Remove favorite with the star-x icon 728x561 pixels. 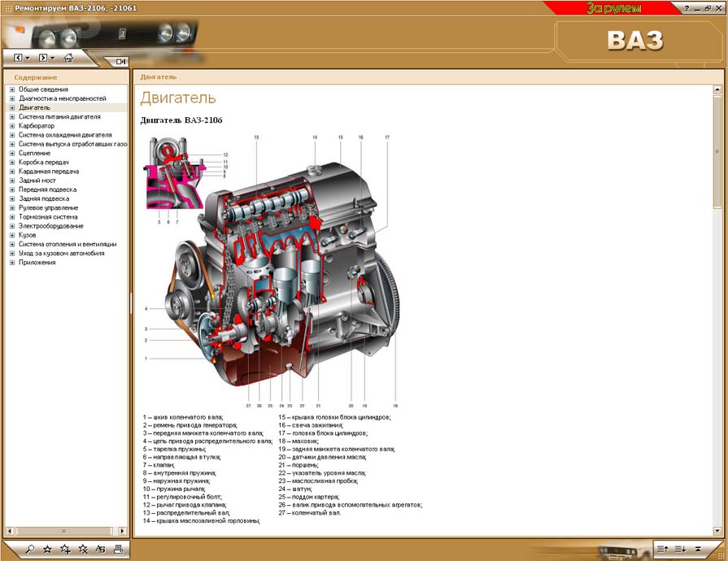(83, 550)
